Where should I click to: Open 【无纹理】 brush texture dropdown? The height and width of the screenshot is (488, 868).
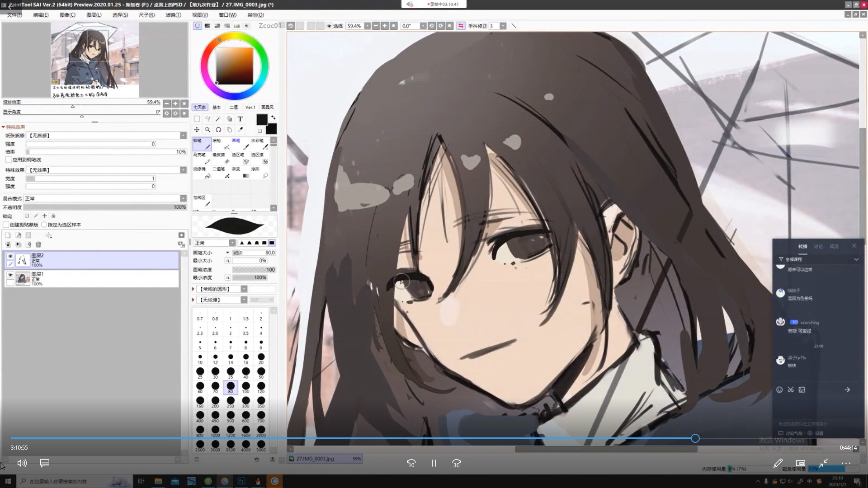coord(244,300)
